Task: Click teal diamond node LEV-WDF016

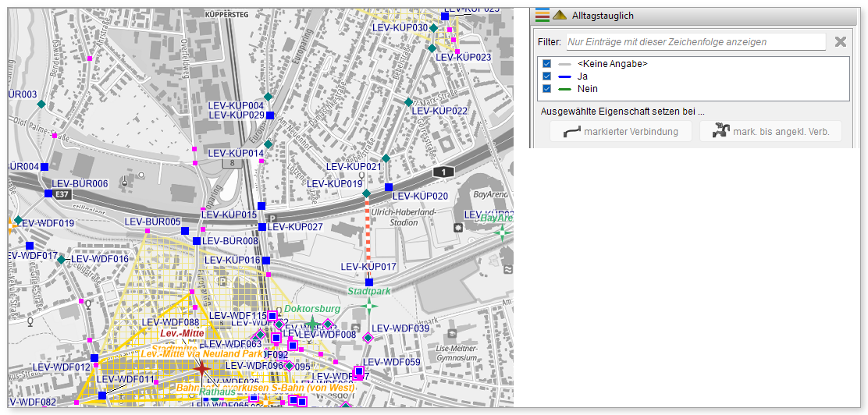Action: tap(61, 259)
